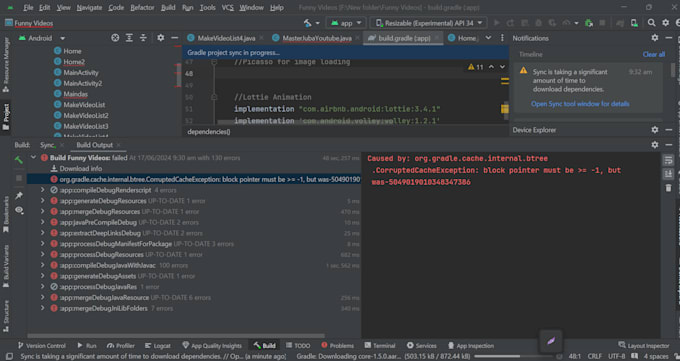Open the Logcat tool window
This screenshot has width=680, height=361.
click(x=157, y=346)
